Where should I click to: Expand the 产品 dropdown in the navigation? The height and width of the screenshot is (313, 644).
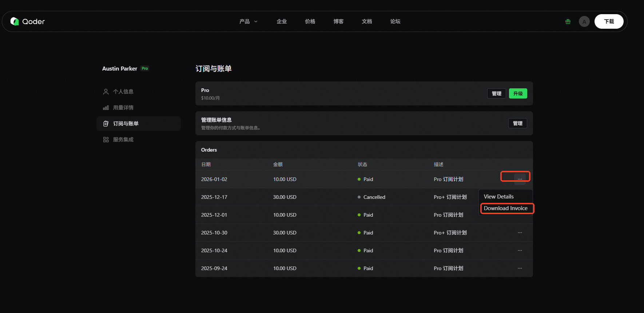(249, 21)
